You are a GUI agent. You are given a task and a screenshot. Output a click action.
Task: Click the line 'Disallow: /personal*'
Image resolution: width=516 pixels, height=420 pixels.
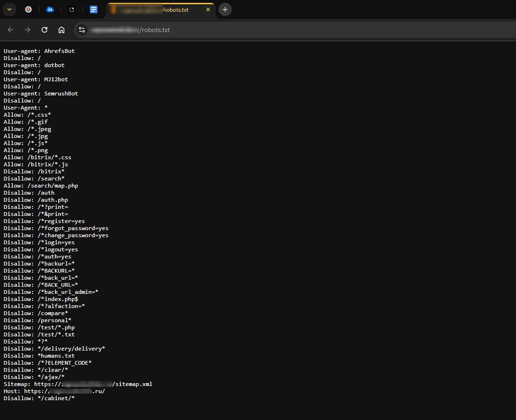point(37,320)
